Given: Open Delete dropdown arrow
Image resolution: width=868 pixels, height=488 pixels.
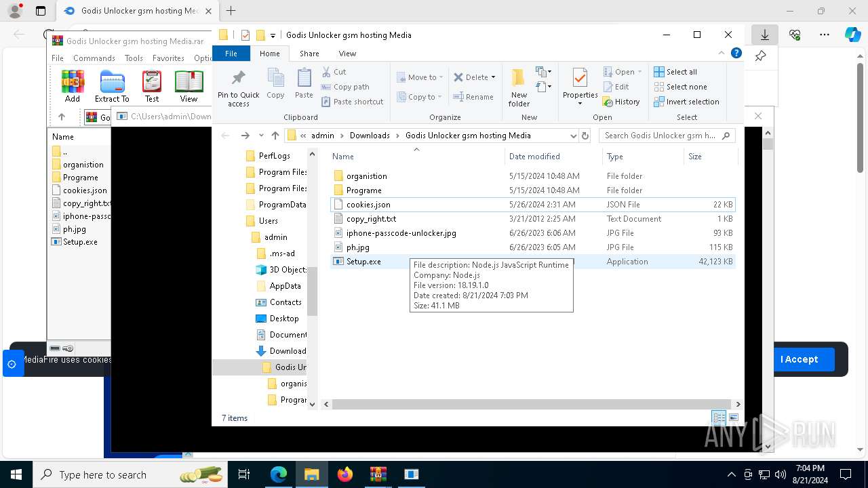Looking at the screenshot, I should click(x=493, y=77).
